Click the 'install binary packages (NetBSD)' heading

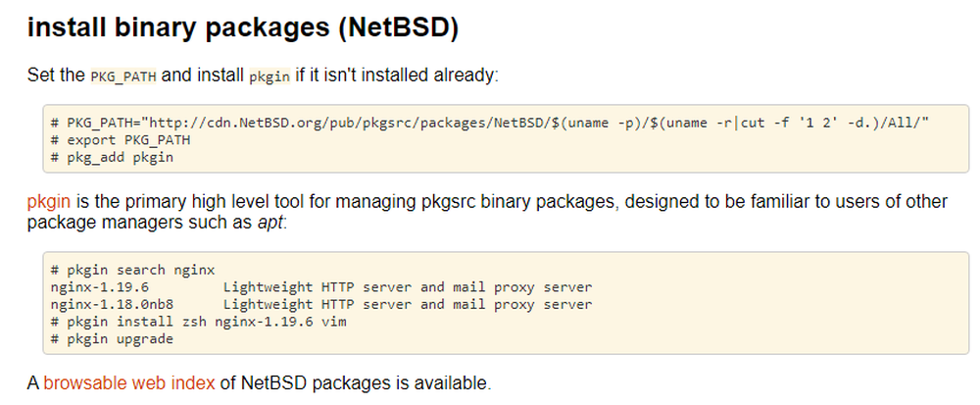pos(242,29)
